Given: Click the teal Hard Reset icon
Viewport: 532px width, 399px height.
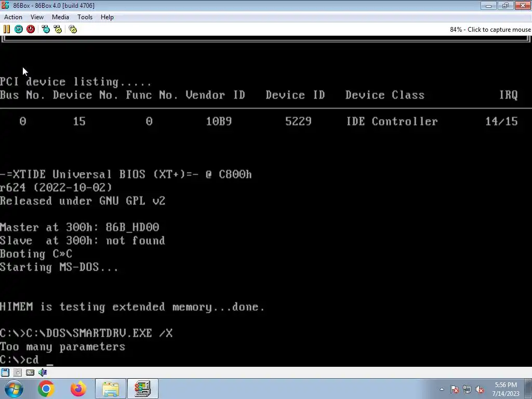Looking at the screenshot, I should (x=19, y=29).
